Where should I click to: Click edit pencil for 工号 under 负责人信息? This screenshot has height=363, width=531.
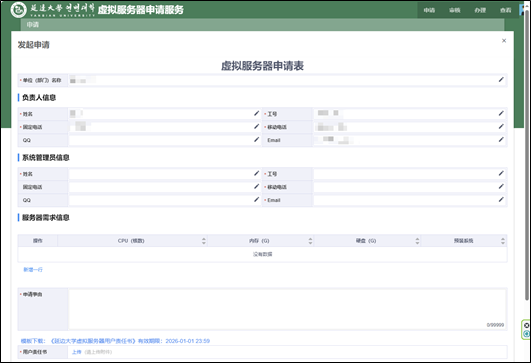(x=501, y=113)
